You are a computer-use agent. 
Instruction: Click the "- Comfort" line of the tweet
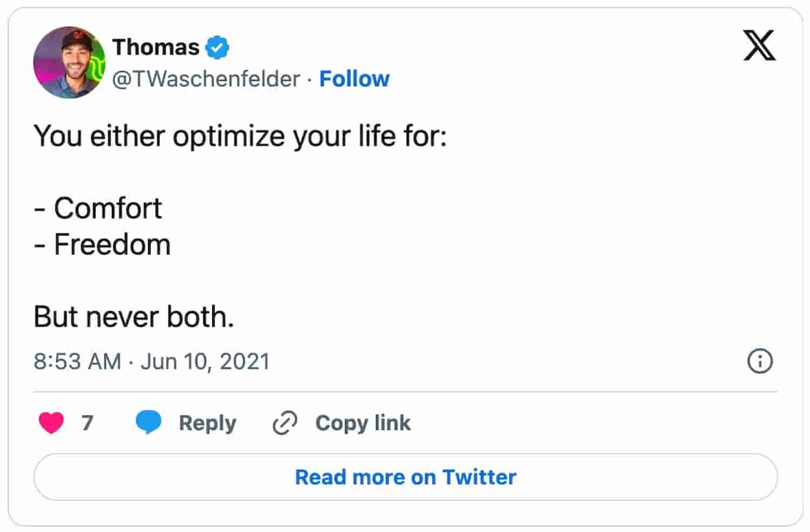[98, 208]
